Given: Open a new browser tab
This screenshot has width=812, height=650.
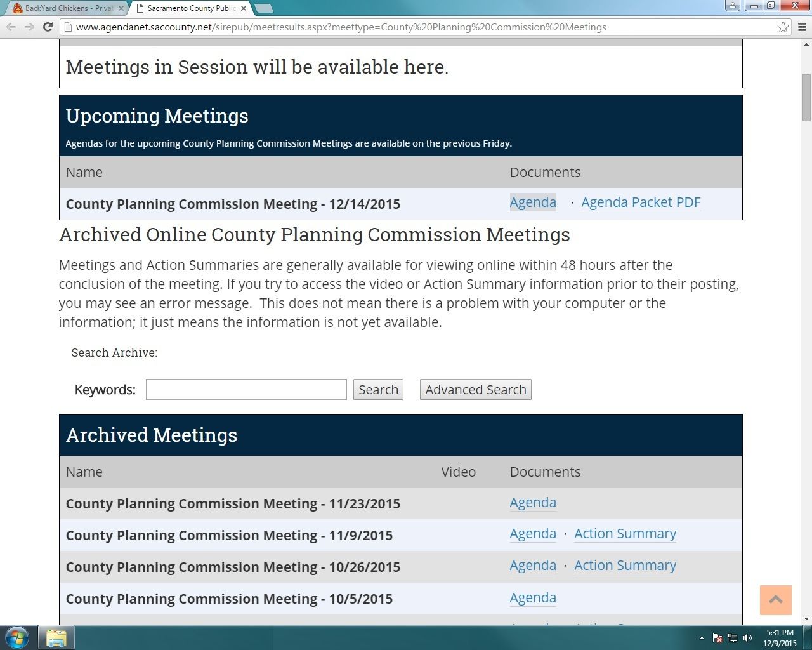Looking at the screenshot, I should 263,8.
